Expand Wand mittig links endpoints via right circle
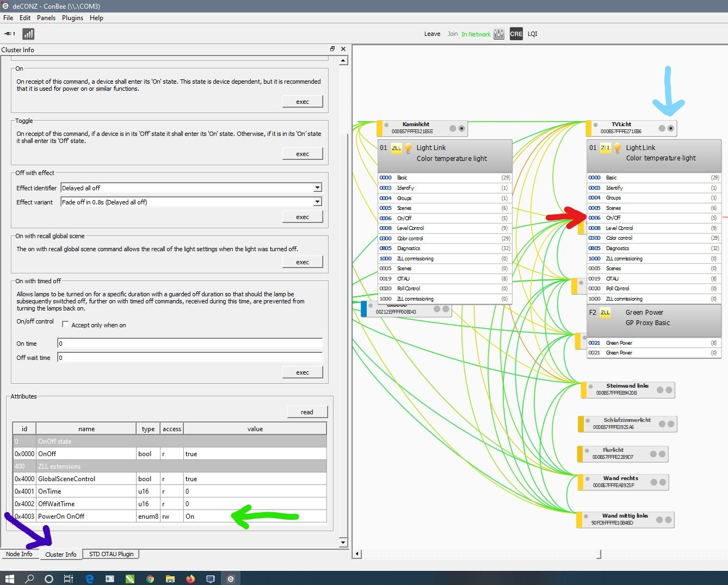Image resolution: width=728 pixels, height=585 pixels. (x=668, y=520)
